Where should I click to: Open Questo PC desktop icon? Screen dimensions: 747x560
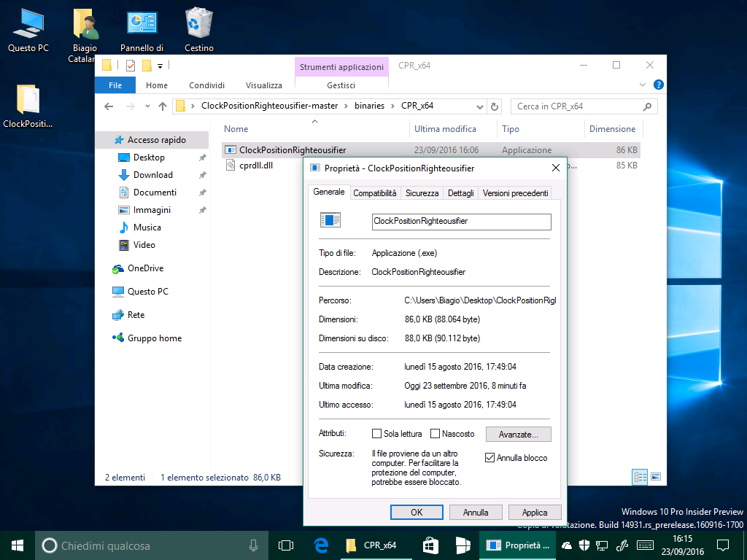click(x=28, y=29)
